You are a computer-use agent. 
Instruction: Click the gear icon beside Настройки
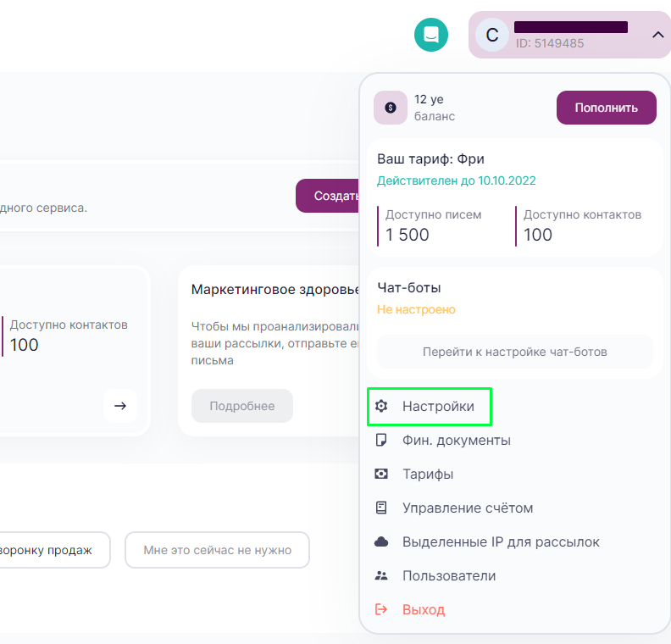pos(381,407)
